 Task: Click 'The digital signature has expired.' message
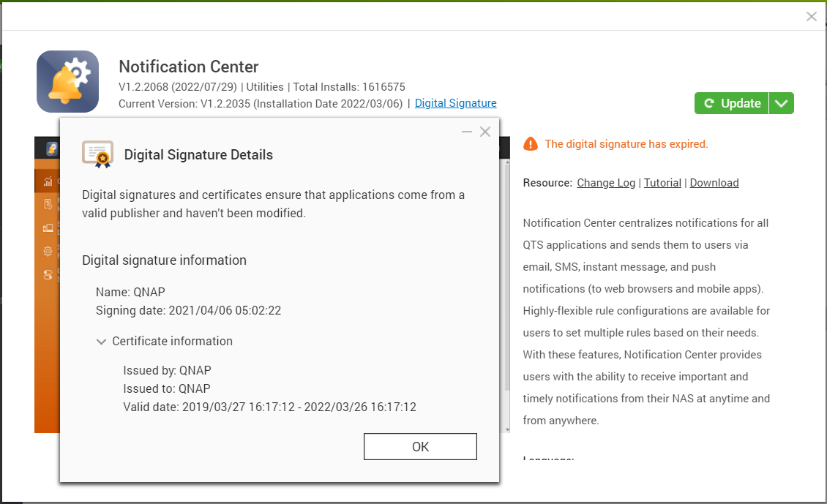[x=626, y=144]
